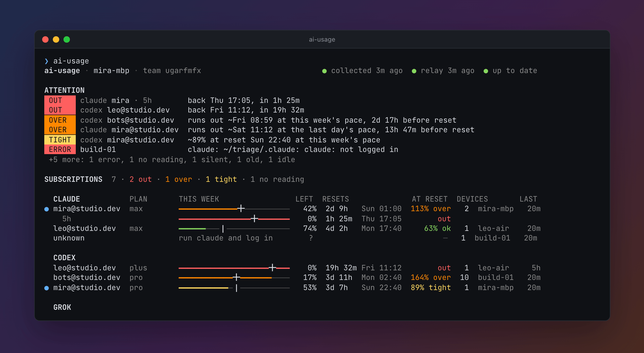Click the red ERROR badge for build-01
Image resolution: width=644 pixels, height=353 pixels.
[x=60, y=150]
